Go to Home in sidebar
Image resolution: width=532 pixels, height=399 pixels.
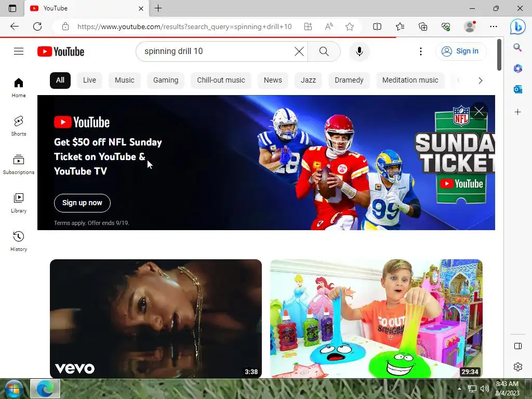pos(19,87)
